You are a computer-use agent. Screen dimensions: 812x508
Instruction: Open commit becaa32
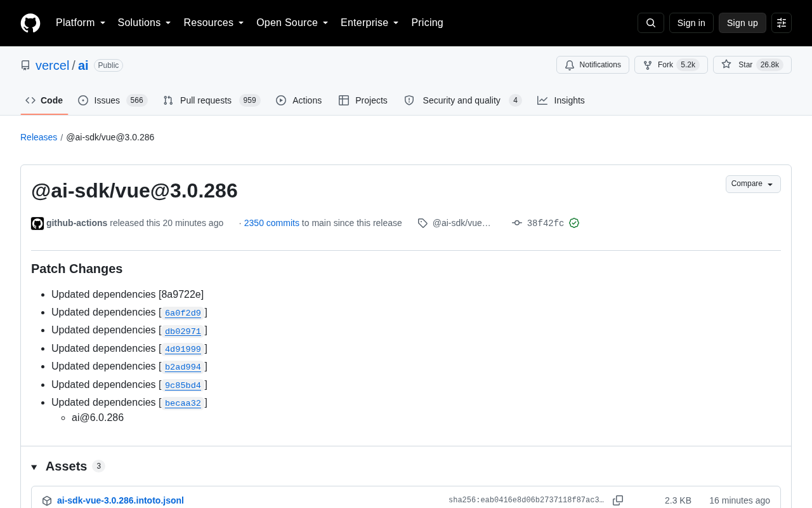click(183, 403)
